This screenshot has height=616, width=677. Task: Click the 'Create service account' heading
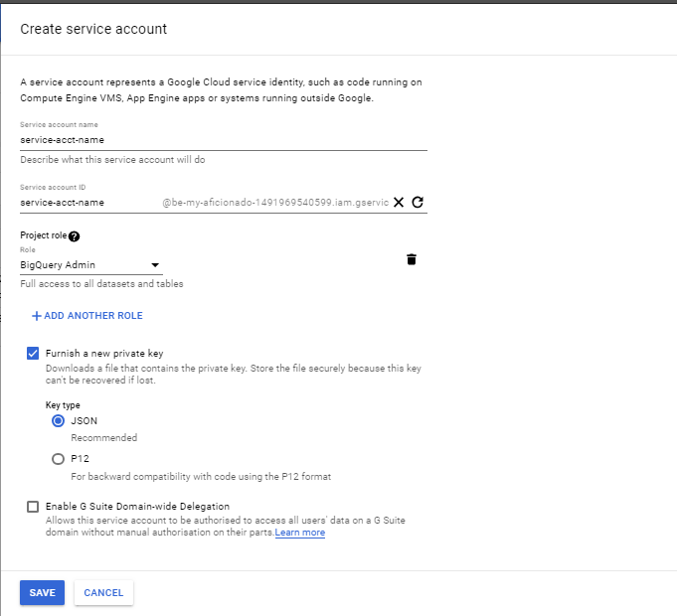tap(93, 29)
